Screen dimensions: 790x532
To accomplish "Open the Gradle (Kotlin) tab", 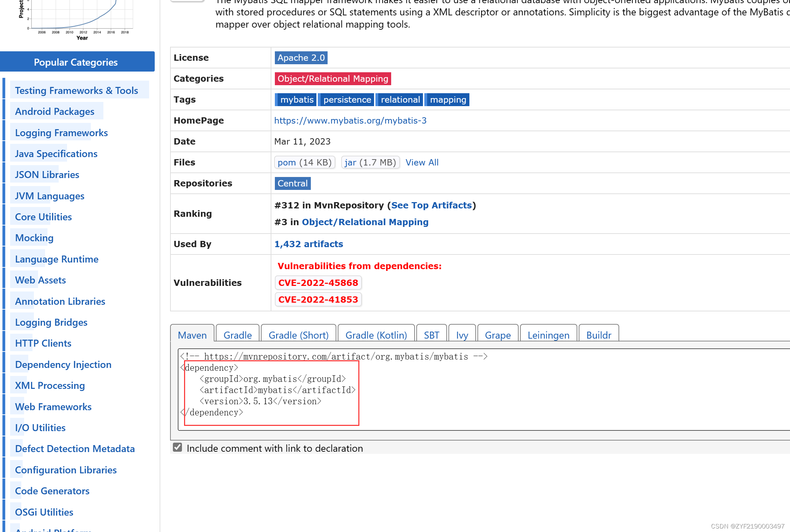I will 376,335.
